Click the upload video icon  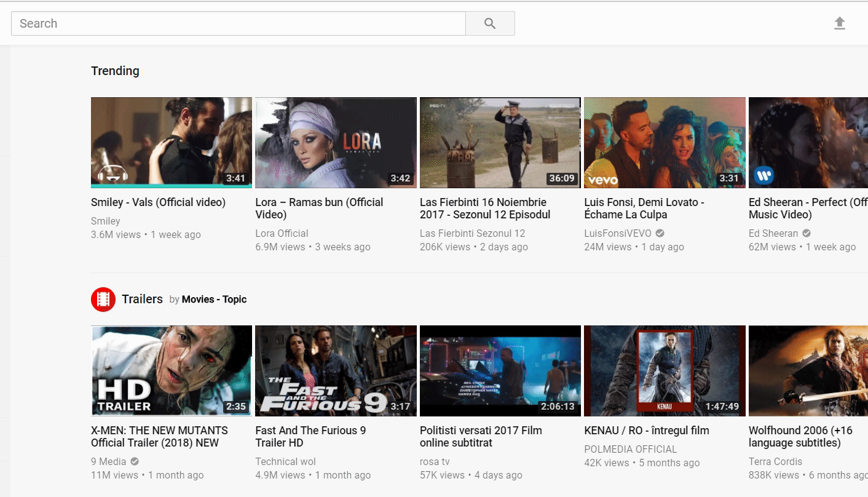coord(839,23)
